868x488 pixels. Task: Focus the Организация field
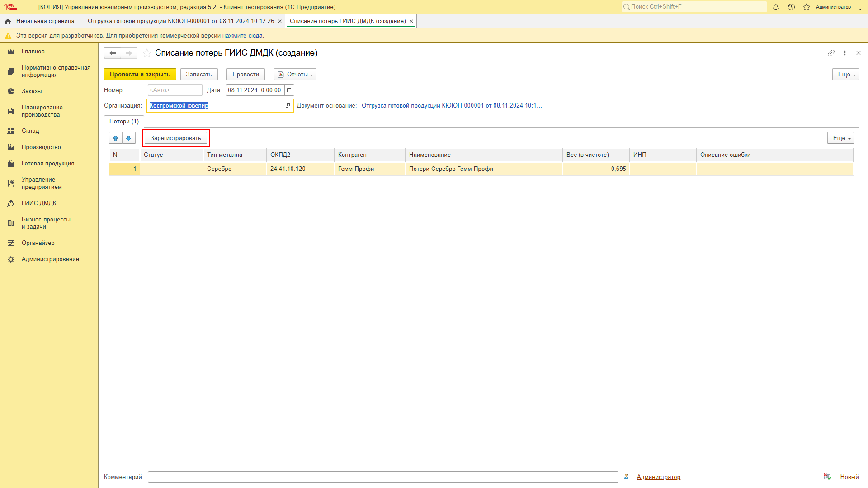click(215, 106)
